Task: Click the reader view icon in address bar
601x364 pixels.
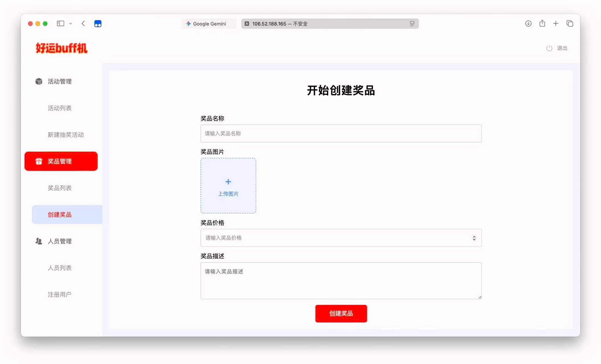Action: pos(412,24)
